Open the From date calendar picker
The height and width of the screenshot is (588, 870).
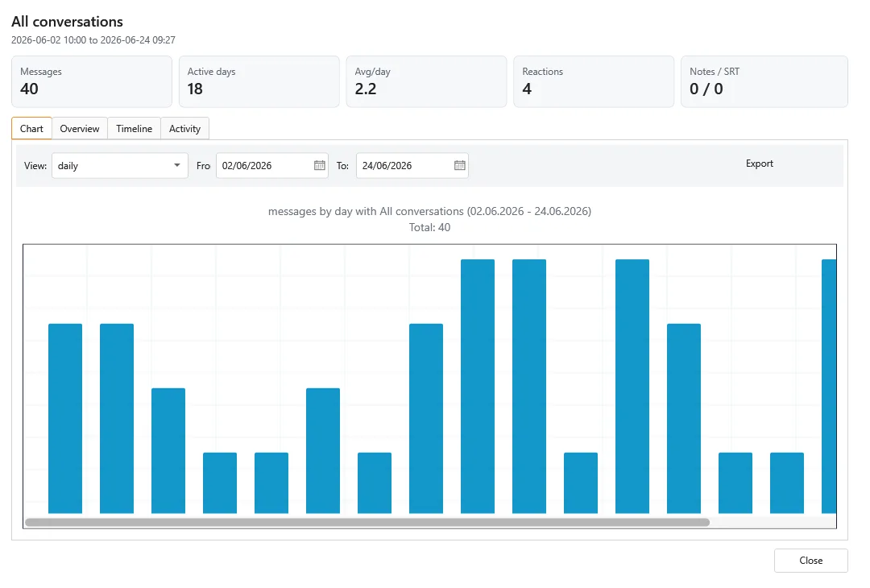(x=320, y=165)
